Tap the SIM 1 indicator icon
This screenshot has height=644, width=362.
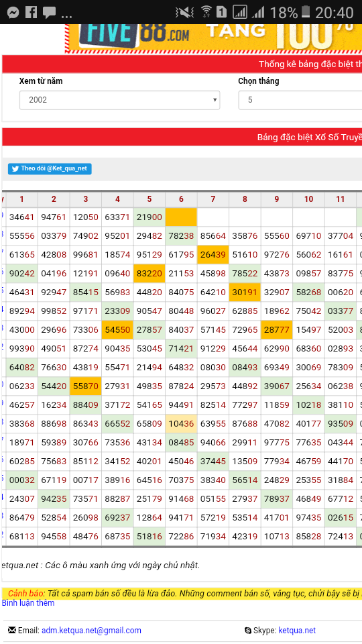[x=221, y=12]
